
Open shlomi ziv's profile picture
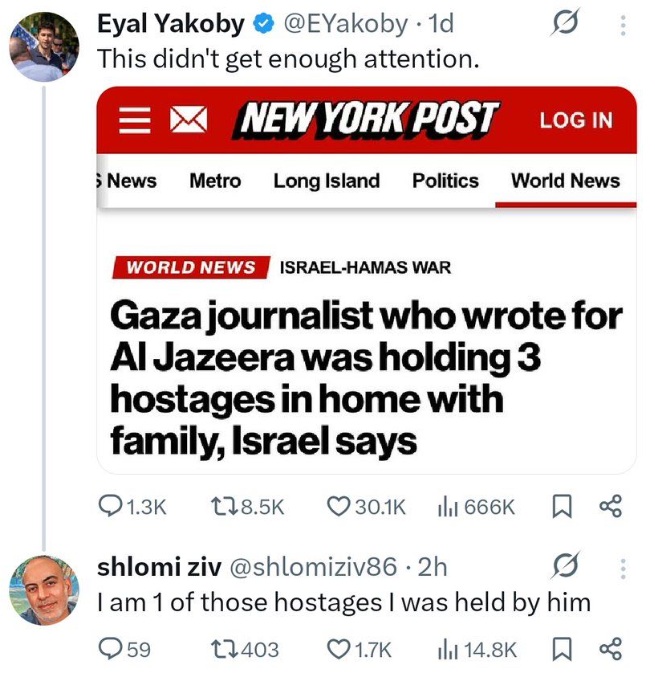[43, 588]
